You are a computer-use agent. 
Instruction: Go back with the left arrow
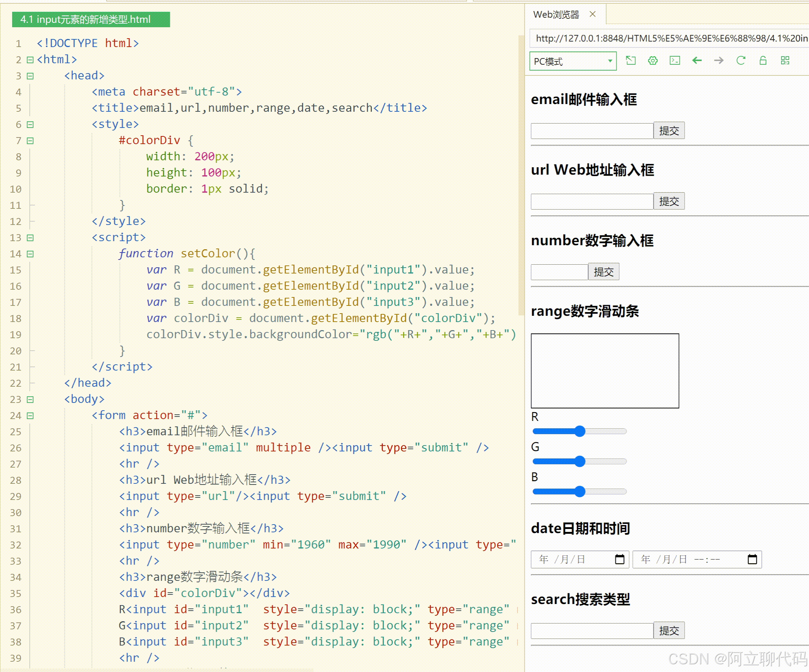pos(696,60)
